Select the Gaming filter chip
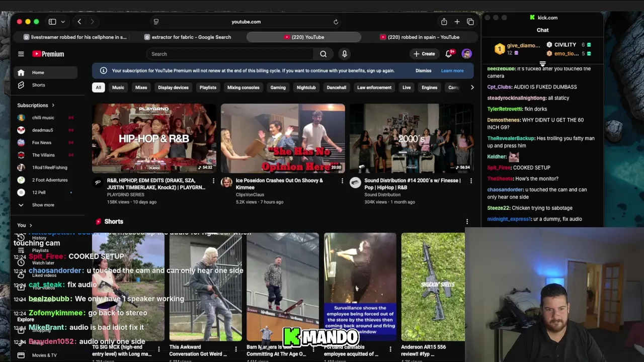 click(x=278, y=87)
